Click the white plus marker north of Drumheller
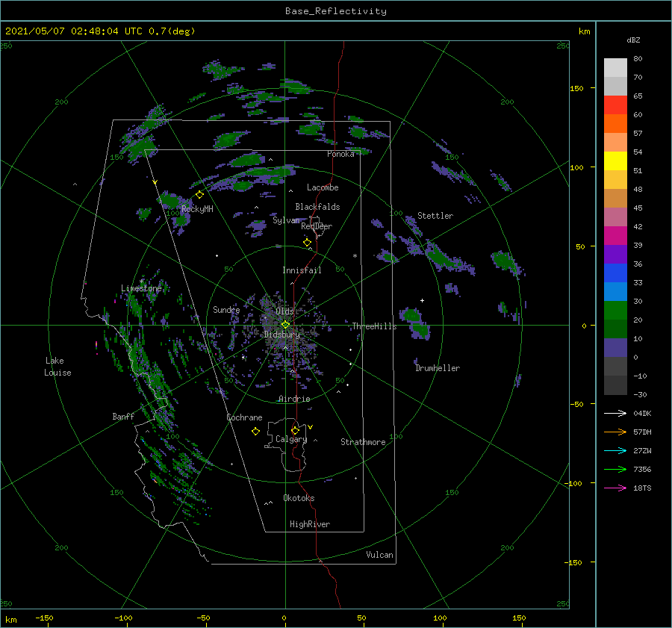 tap(422, 300)
